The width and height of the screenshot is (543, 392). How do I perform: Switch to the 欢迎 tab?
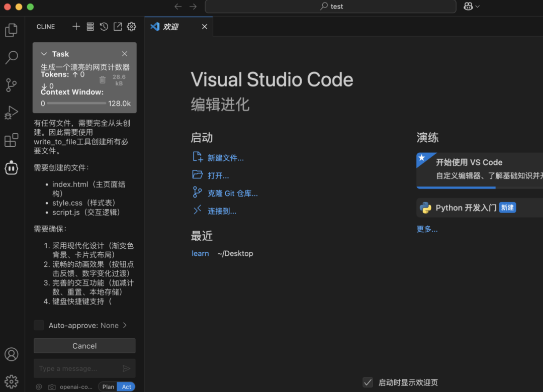click(171, 26)
